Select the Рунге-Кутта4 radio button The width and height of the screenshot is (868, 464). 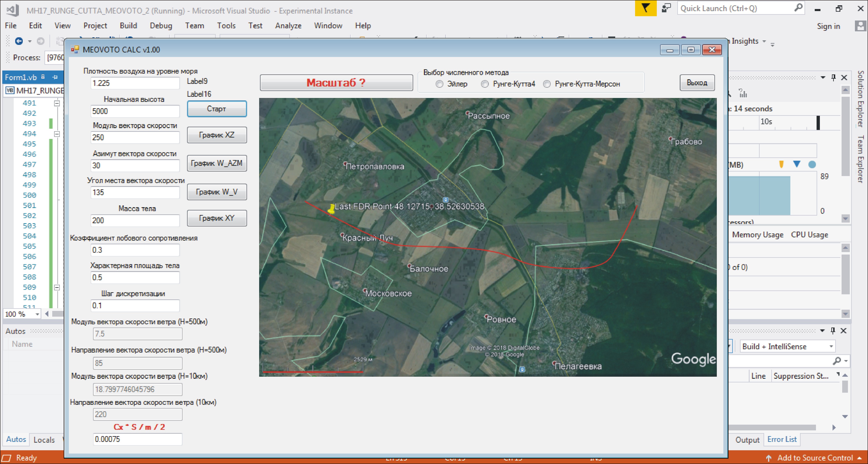(x=484, y=84)
